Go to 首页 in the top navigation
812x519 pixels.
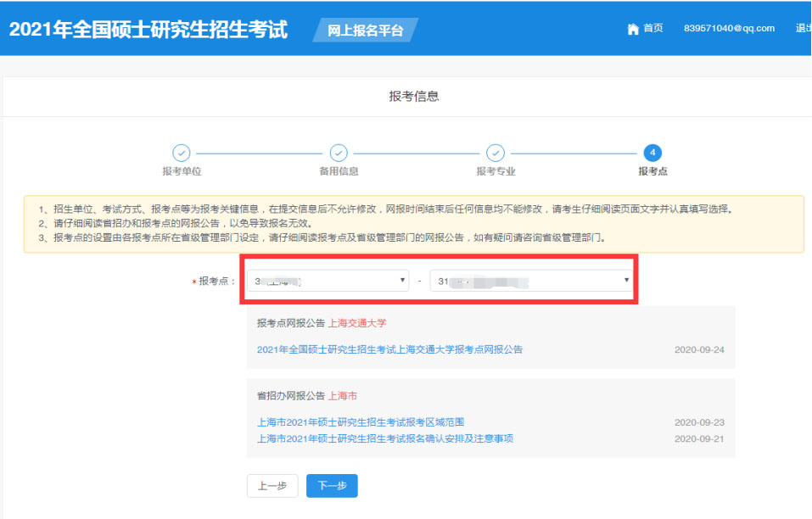[x=652, y=29]
